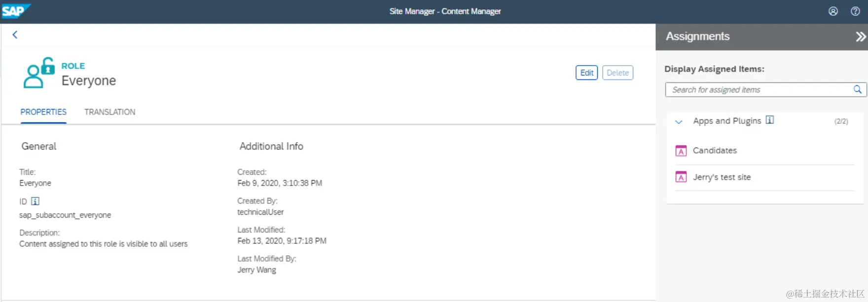The width and height of the screenshot is (868, 302).
Task: Open the help question mark icon
Action: pyautogui.click(x=855, y=11)
